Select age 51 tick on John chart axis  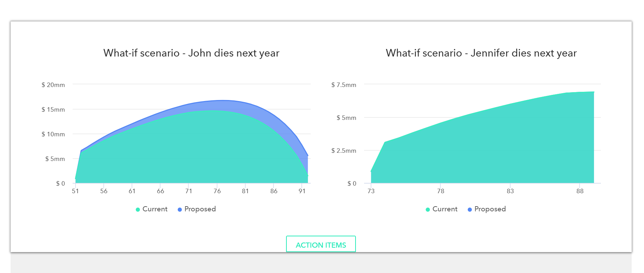point(75,191)
